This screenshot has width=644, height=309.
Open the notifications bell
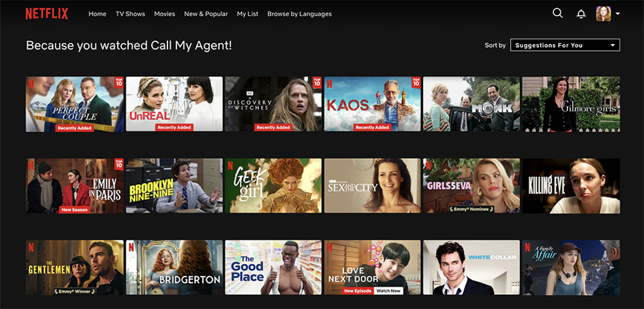[x=580, y=14]
